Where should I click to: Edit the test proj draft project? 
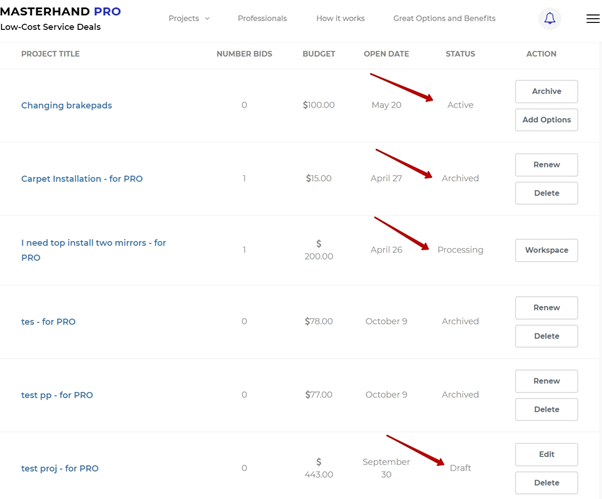[546, 454]
